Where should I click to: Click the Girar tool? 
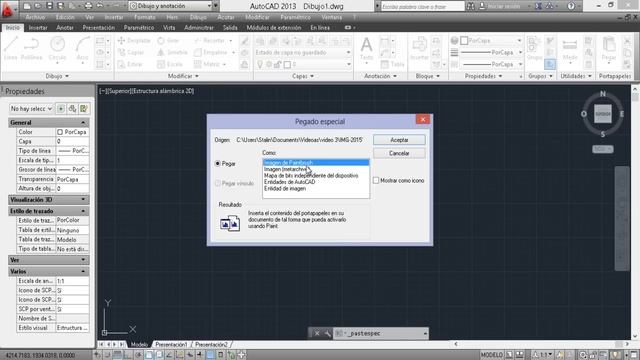coord(169,40)
